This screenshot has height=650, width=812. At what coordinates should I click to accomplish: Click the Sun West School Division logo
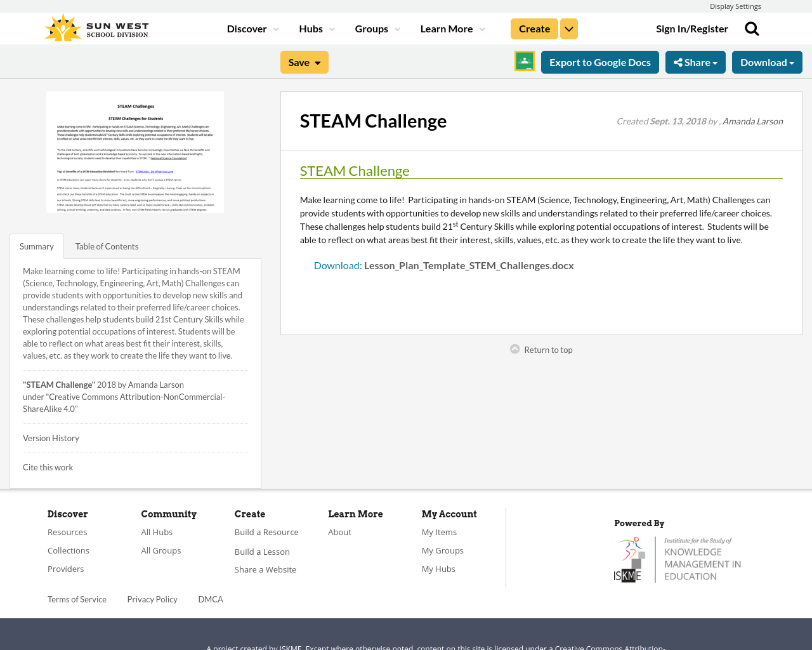95,27
